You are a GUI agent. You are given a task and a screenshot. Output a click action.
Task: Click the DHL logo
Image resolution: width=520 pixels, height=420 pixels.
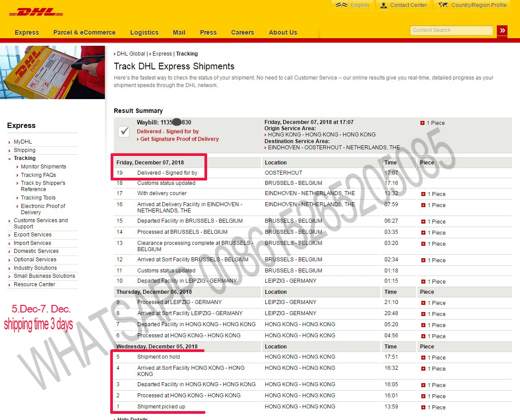pyautogui.click(x=36, y=12)
